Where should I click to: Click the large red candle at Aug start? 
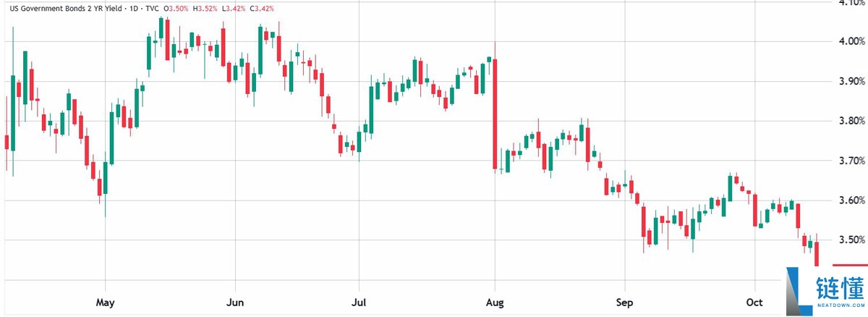(495, 114)
